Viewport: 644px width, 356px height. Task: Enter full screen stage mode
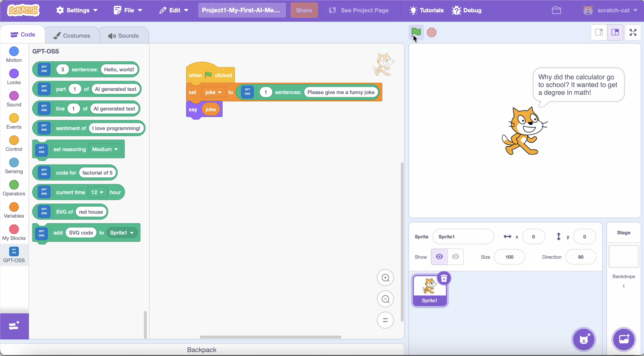(x=633, y=32)
